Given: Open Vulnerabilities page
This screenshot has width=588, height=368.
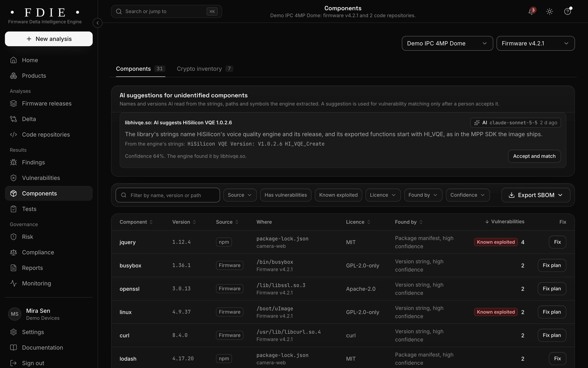Looking at the screenshot, I should [x=49, y=178].
